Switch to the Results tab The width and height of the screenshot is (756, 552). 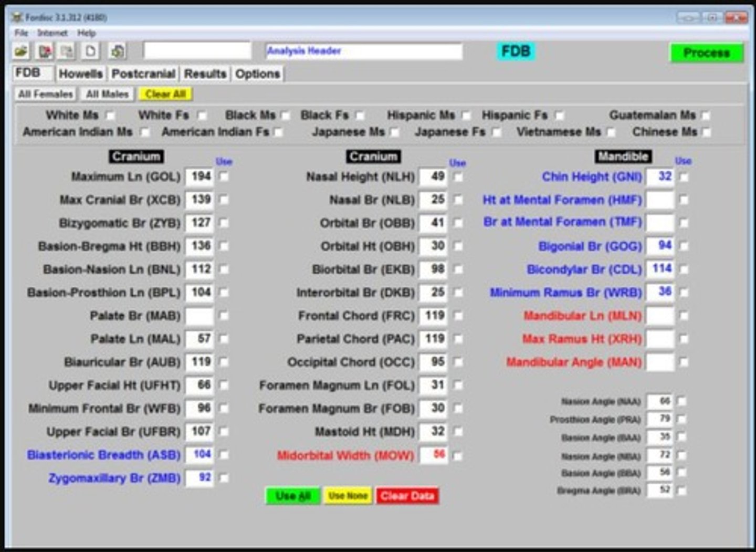[205, 74]
